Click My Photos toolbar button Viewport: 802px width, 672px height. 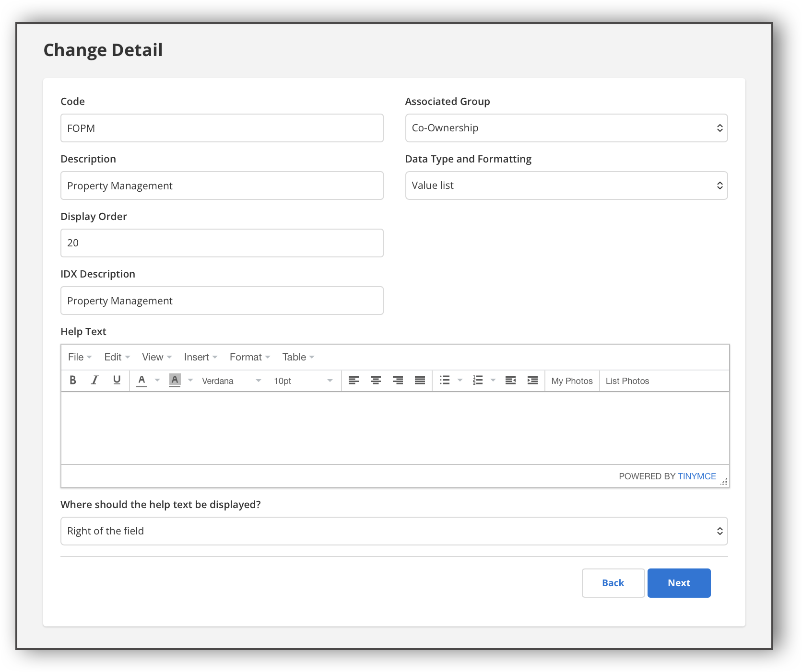(x=572, y=381)
